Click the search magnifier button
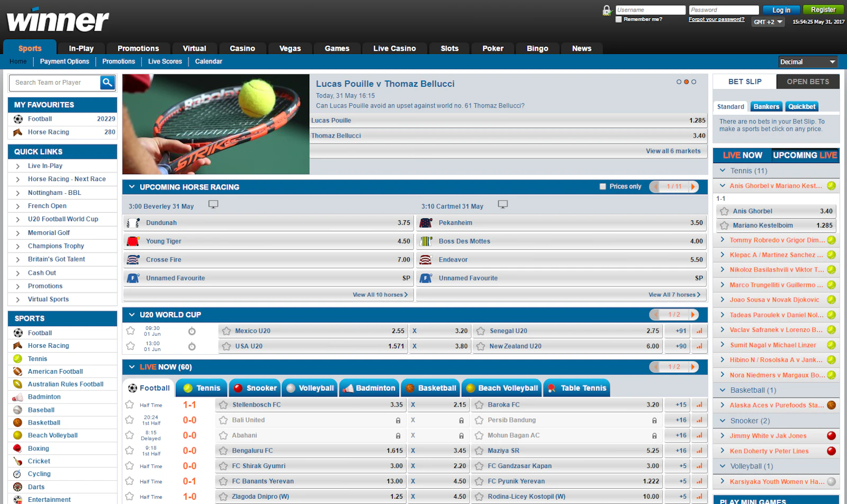The image size is (847, 504). click(x=107, y=83)
